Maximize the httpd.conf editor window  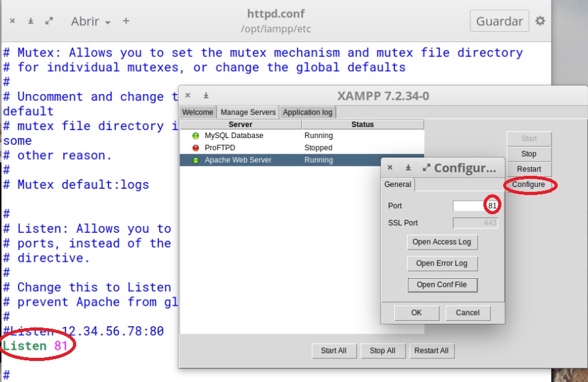pos(49,21)
